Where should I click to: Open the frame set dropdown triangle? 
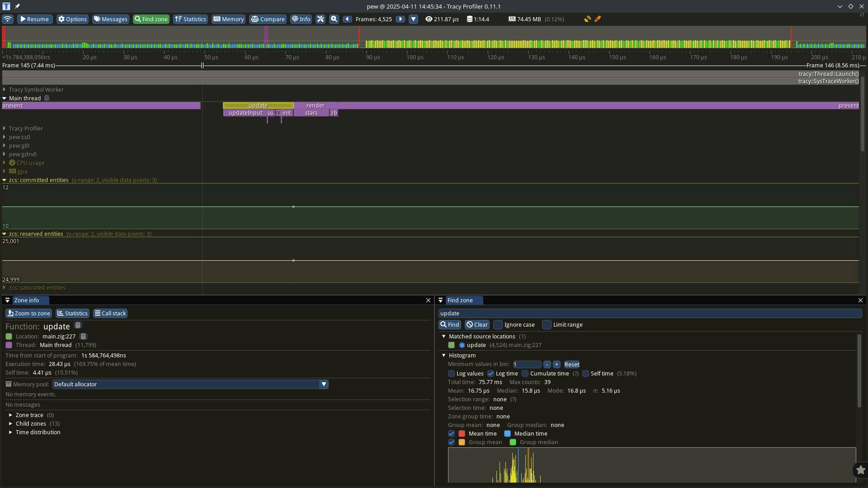point(413,19)
